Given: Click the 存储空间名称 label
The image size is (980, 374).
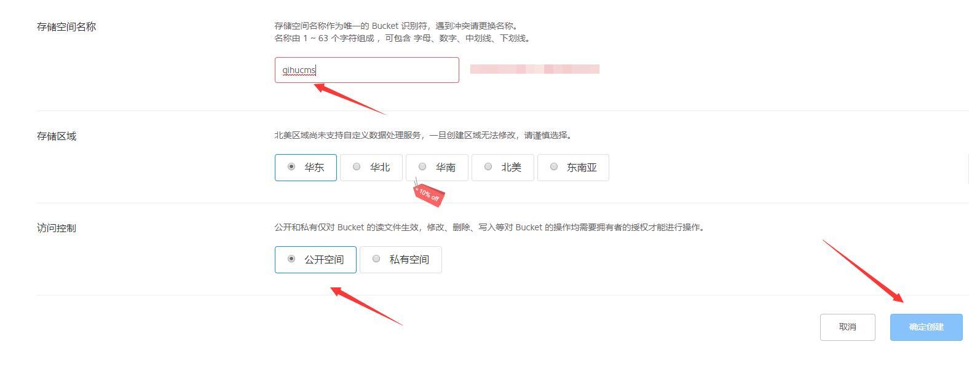Looking at the screenshot, I should click(x=66, y=27).
